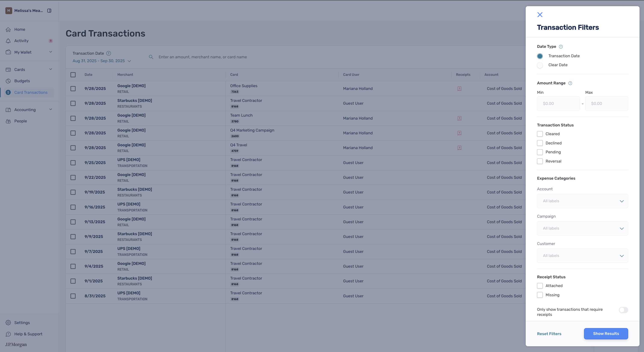The image size is (644, 352).
Task: Check the Pending status checkbox
Action: [540, 152]
